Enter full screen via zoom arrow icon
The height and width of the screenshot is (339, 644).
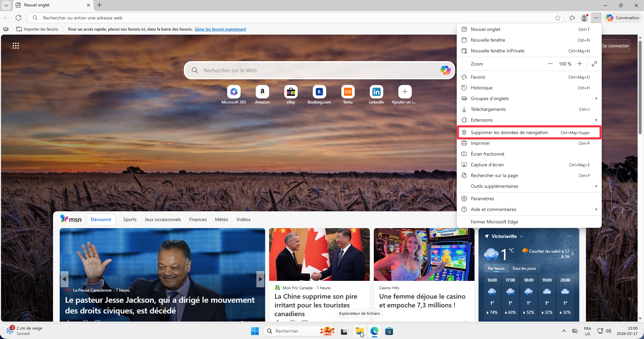pyautogui.click(x=594, y=64)
